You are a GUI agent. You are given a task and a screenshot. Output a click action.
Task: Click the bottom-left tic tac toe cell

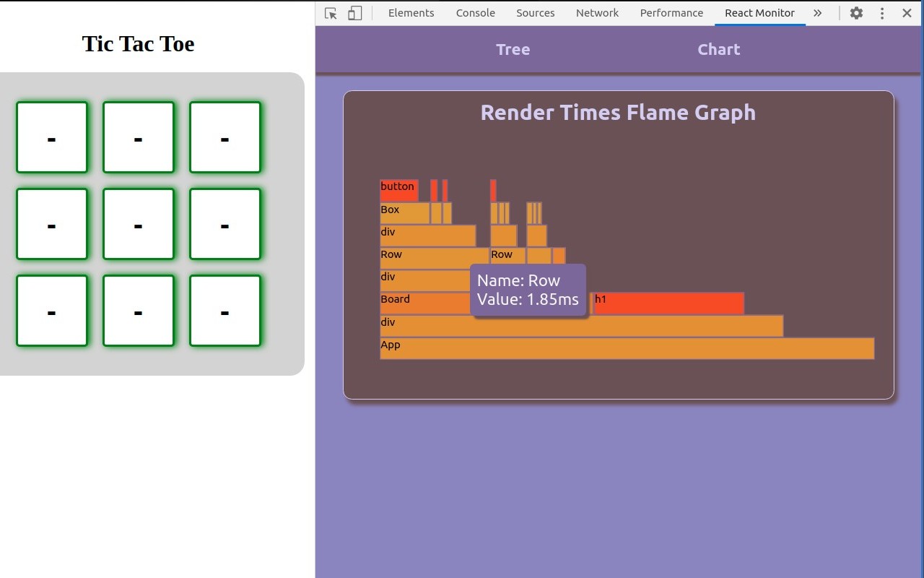click(52, 311)
